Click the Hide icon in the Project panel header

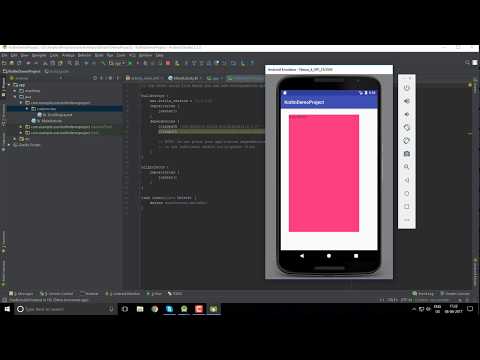(x=117, y=78)
